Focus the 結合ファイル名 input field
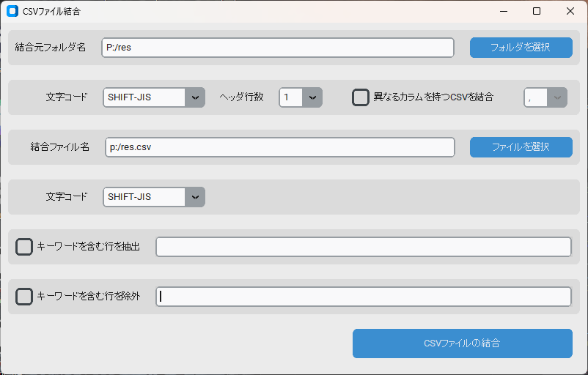This screenshot has height=375, width=588. pyautogui.click(x=280, y=147)
